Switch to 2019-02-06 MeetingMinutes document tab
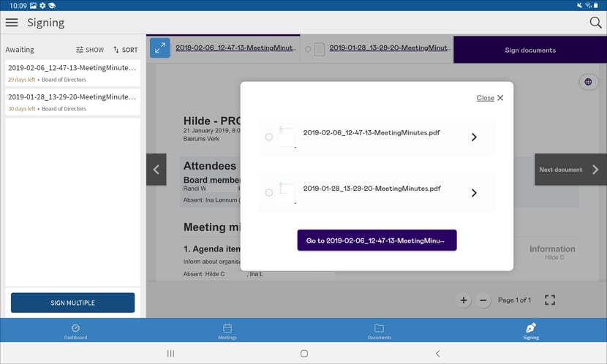 (235, 48)
